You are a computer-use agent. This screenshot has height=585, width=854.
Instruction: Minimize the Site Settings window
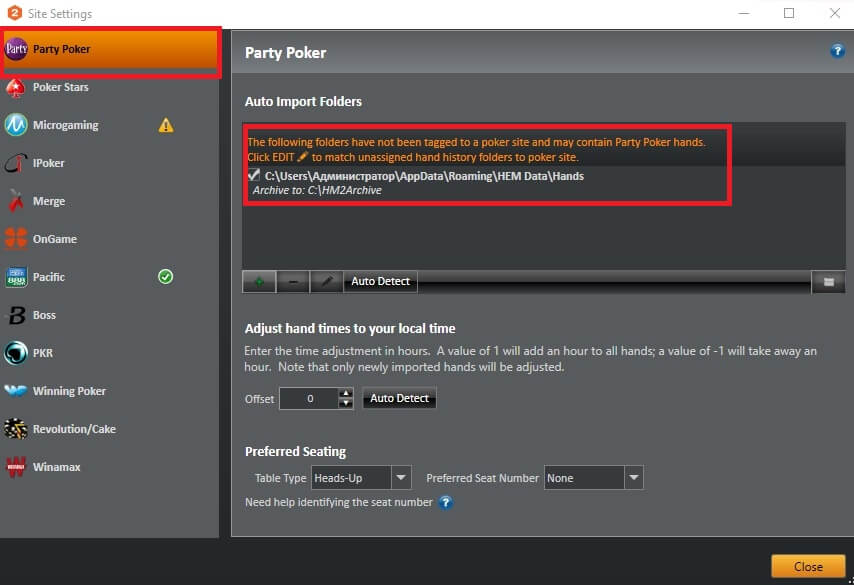[x=744, y=13]
